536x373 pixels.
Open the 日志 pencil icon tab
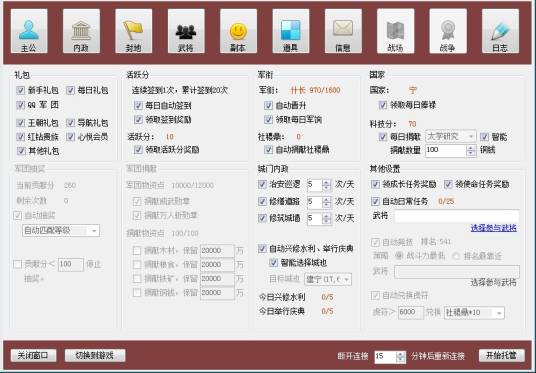point(500,31)
